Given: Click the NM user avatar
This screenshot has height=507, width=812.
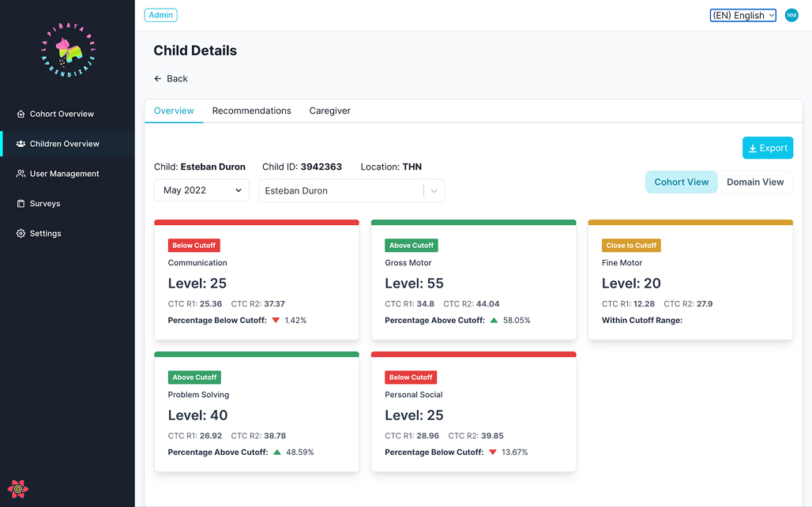Looking at the screenshot, I should coord(791,15).
